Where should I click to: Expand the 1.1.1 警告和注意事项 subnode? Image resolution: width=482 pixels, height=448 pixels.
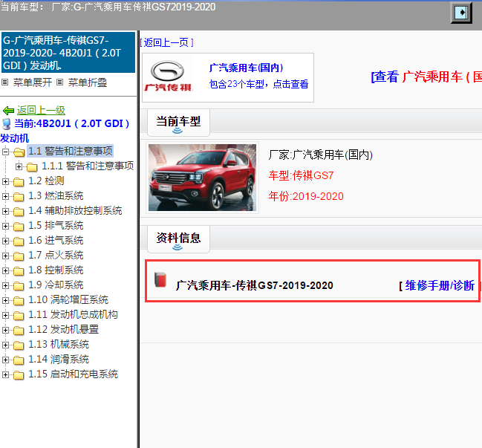pyautogui.click(x=19, y=166)
